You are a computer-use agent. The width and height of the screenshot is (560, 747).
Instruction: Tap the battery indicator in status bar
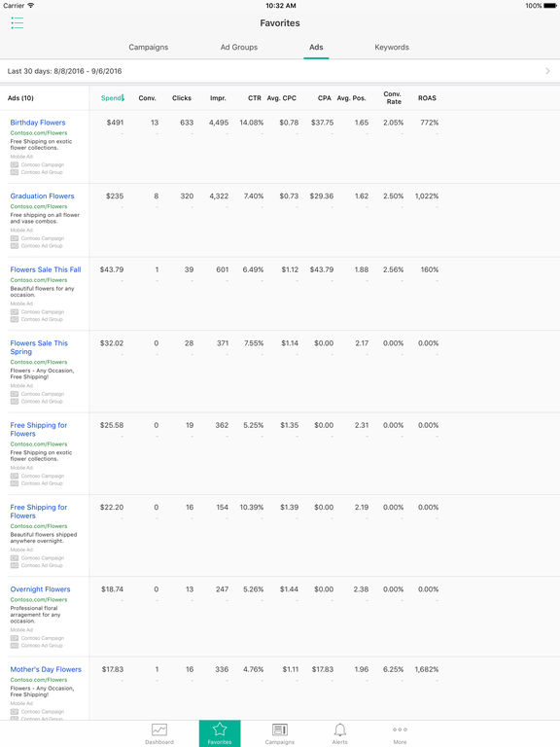click(x=549, y=6)
